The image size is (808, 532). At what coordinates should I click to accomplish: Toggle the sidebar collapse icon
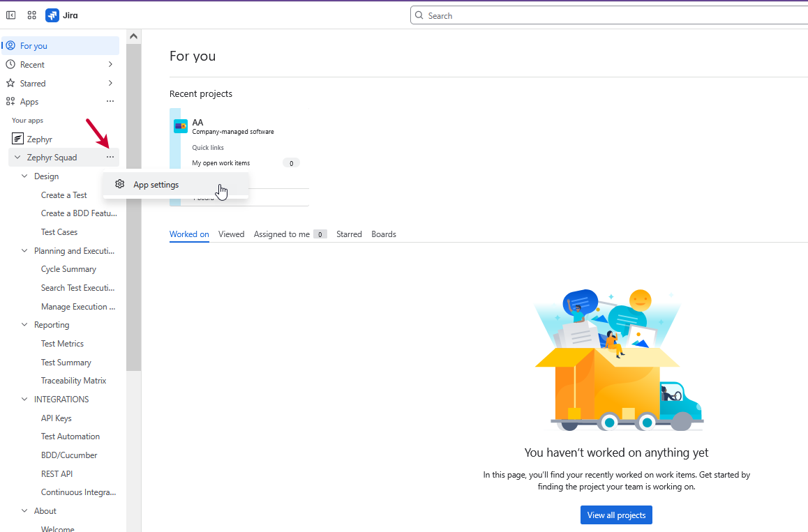(x=11, y=15)
